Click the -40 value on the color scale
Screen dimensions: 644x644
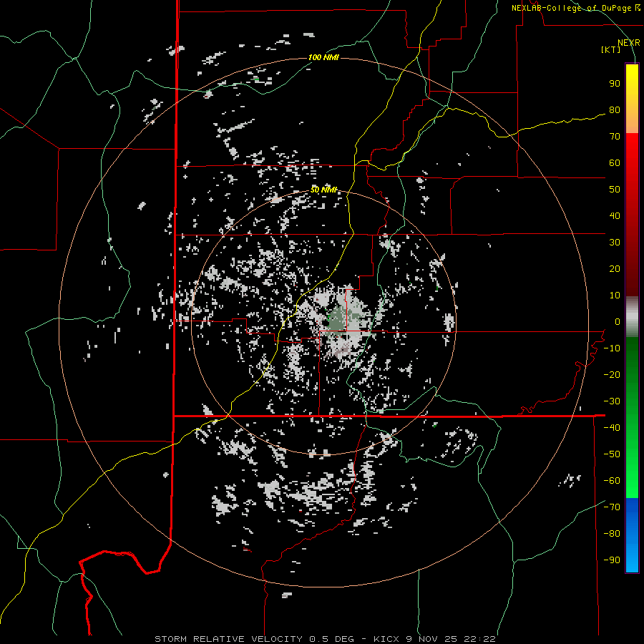point(612,428)
